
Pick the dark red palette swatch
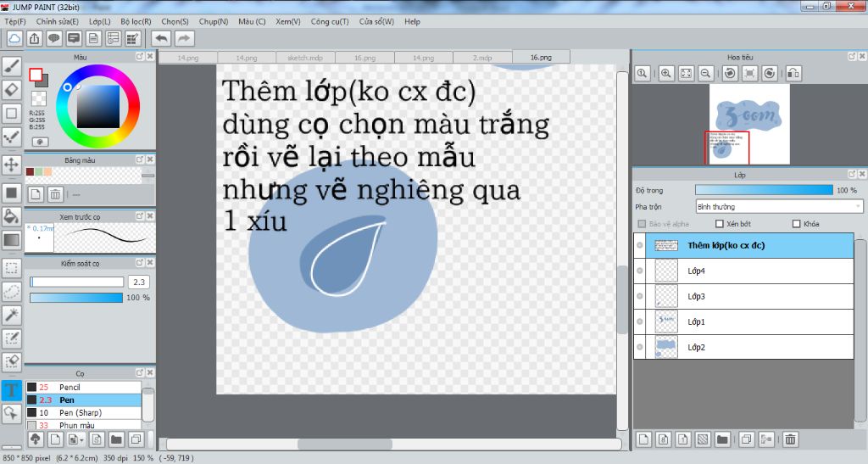pyautogui.click(x=30, y=171)
